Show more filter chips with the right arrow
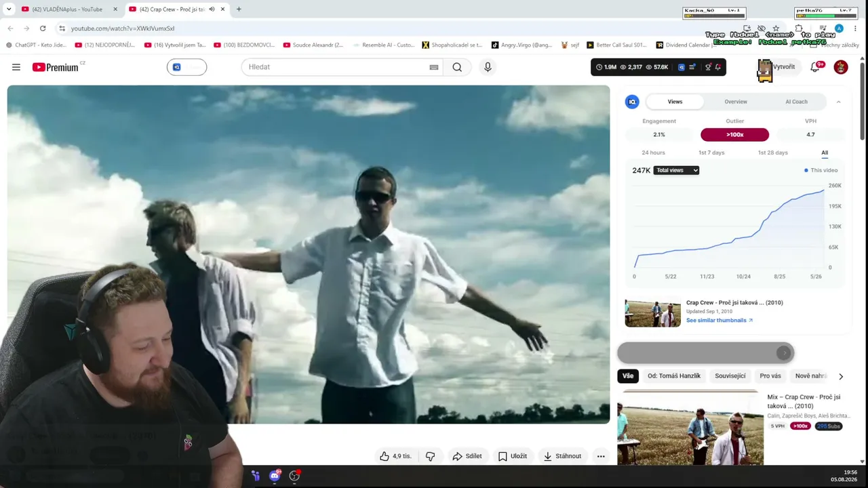The height and width of the screenshot is (488, 868). [x=841, y=376]
